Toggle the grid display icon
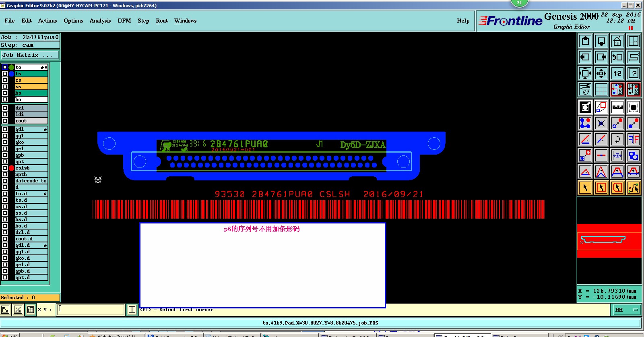 pos(601,89)
